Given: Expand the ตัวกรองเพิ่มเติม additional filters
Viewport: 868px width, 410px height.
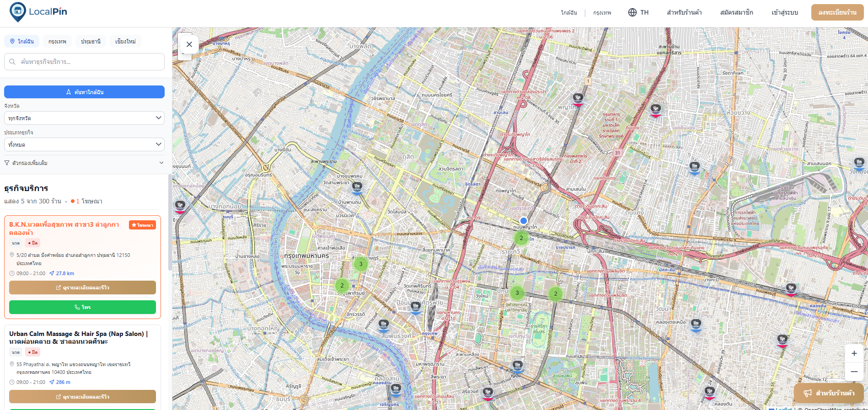Looking at the screenshot, I should pos(84,163).
